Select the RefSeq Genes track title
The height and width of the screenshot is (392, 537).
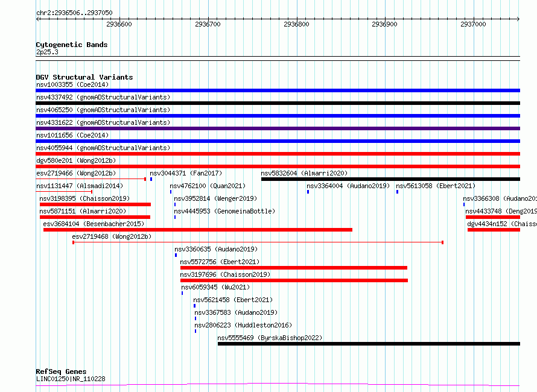tap(62, 371)
